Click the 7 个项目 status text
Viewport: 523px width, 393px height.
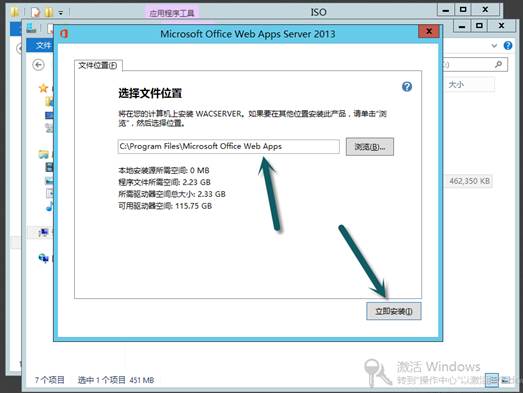49,380
